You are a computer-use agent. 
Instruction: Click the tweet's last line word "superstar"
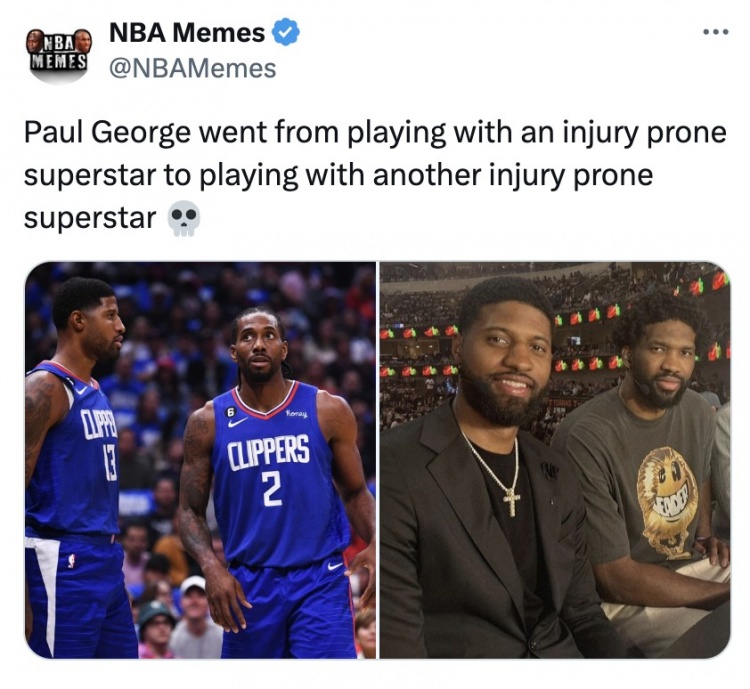(90, 219)
